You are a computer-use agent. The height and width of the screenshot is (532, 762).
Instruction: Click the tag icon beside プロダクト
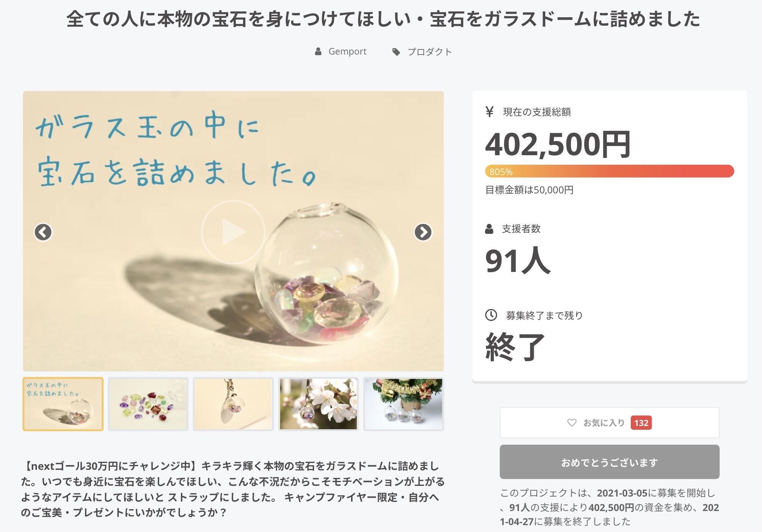pos(396,52)
